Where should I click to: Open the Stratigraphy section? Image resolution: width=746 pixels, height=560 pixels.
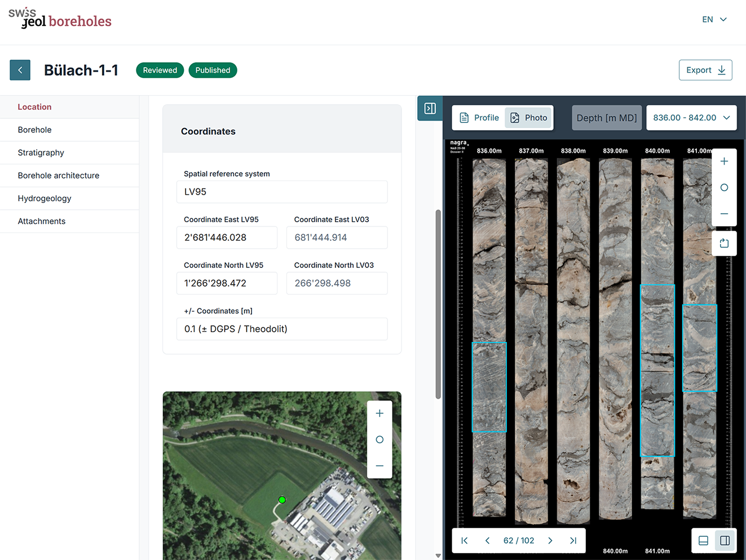tap(69, 153)
